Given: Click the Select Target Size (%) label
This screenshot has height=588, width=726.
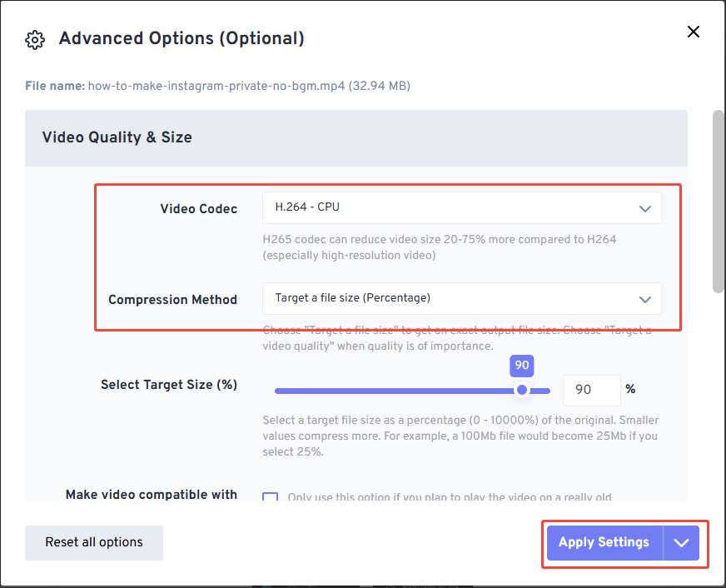Looking at the screenshot, I should pyautogui.click(x=167, y=384).
